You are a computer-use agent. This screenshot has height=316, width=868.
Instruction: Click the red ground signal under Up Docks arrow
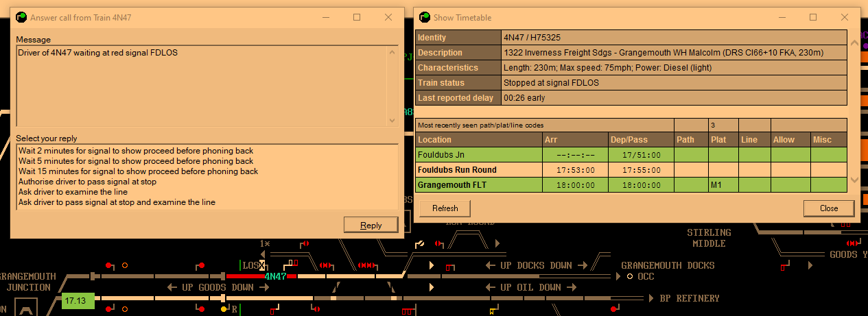tap(449, 267)
